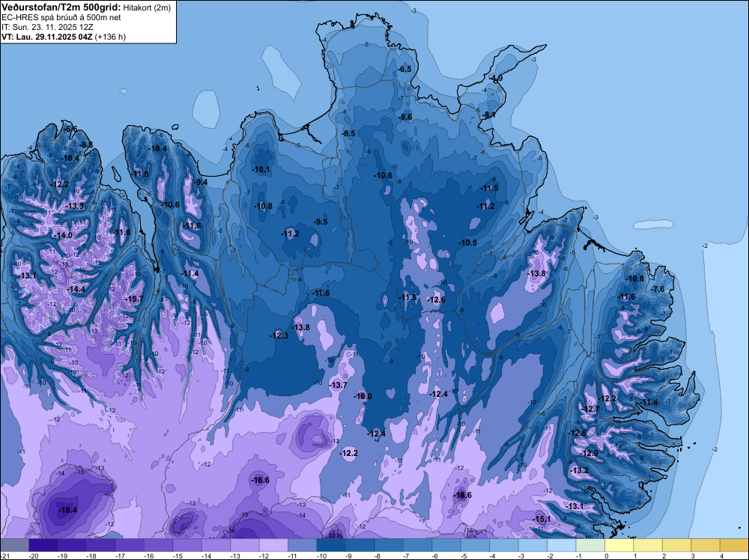Select the -4.9 temperature label
The height and width of the screenshot is (560, 749).
(495, 79)
